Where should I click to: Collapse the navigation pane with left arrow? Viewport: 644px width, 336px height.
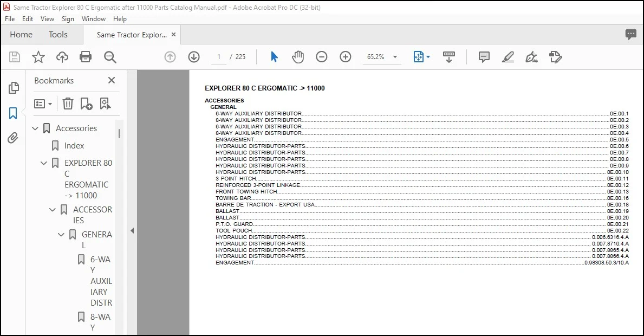132,230
